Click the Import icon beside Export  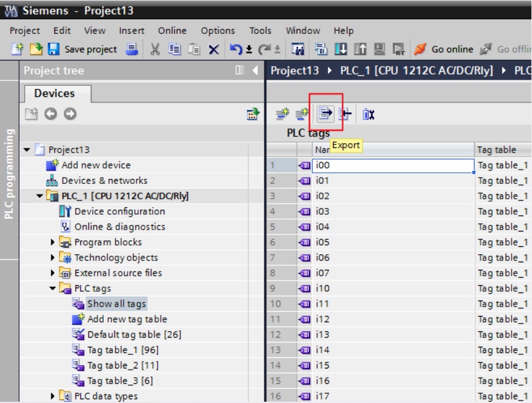tap(345, 114)
